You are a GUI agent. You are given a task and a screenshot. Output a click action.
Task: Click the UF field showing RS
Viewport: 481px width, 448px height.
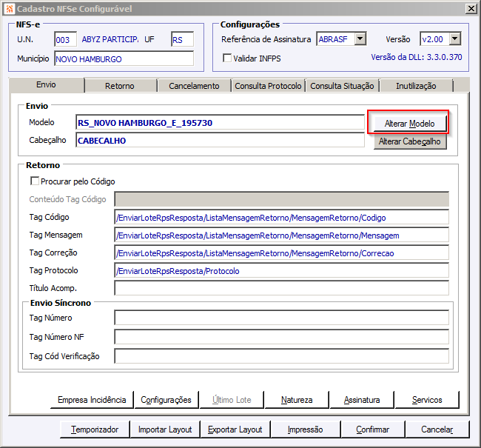(x=183, y=39)
